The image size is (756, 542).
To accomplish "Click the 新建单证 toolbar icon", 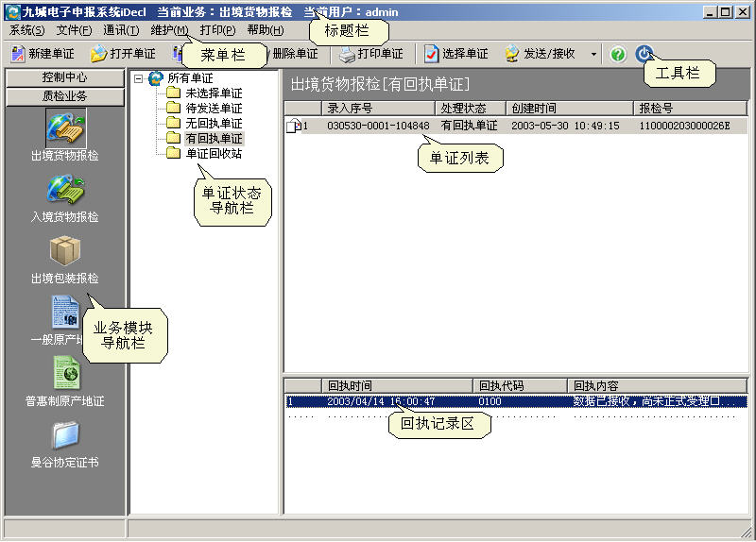I will 17,54.
